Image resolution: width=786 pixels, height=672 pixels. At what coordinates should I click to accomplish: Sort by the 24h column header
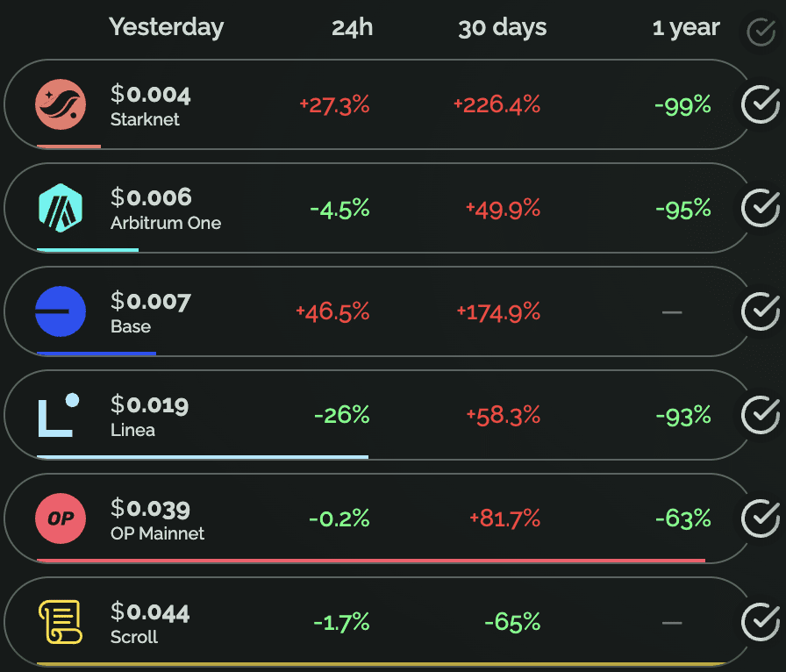click(x=352, y=27)
